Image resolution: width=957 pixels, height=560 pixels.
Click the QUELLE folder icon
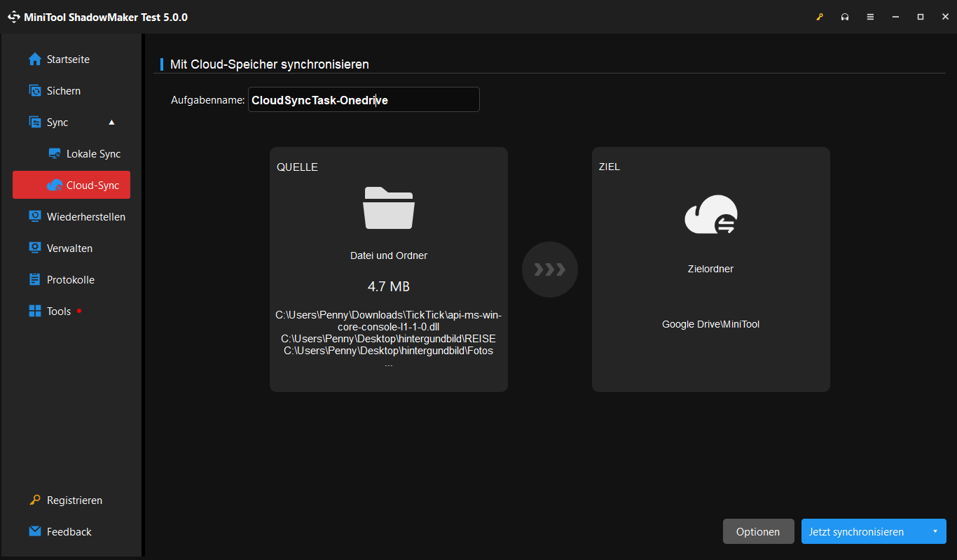[389, 208]
